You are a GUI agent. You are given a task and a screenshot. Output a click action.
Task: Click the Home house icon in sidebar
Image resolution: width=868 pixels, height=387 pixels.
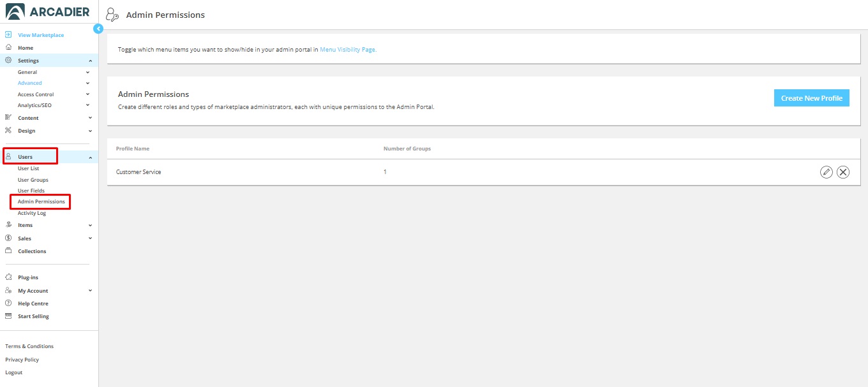click(x=8, y=48)
